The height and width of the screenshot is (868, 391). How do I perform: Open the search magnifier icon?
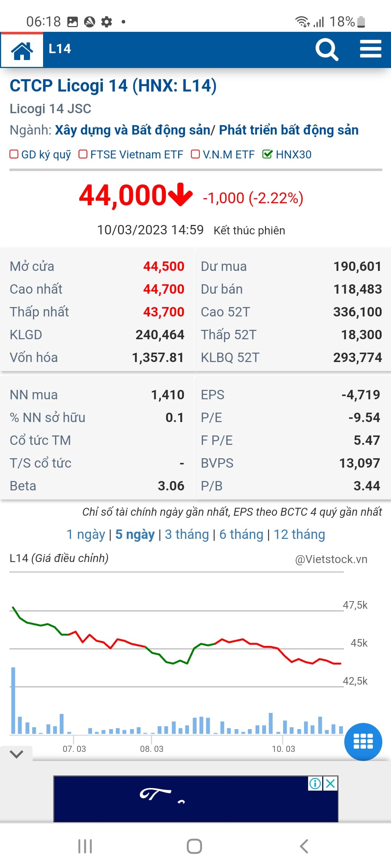[327, 50]
